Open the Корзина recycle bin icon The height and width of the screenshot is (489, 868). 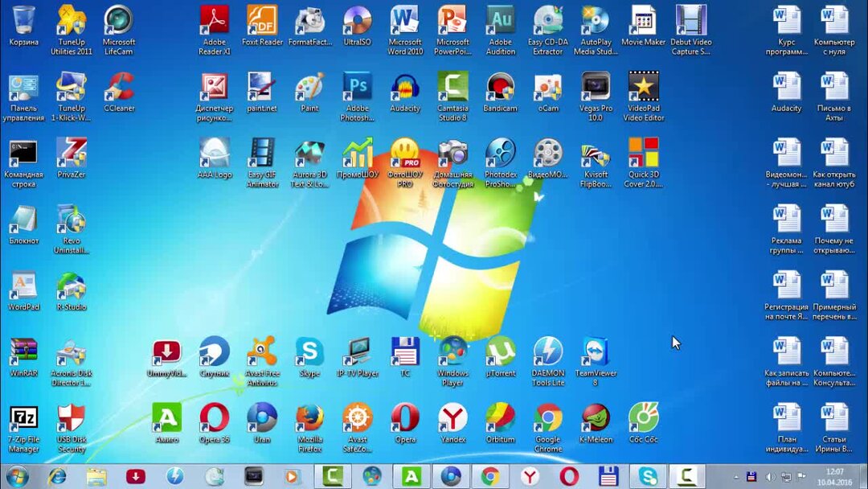pyautogui.click(x=24, y=26)
